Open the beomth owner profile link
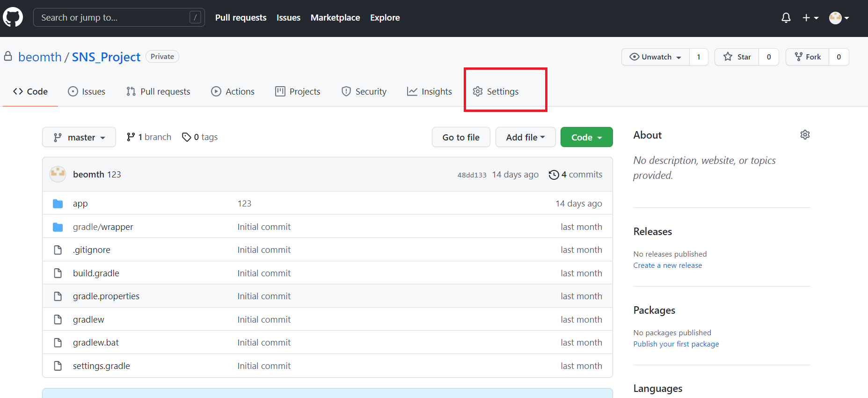 pos(40,57)
